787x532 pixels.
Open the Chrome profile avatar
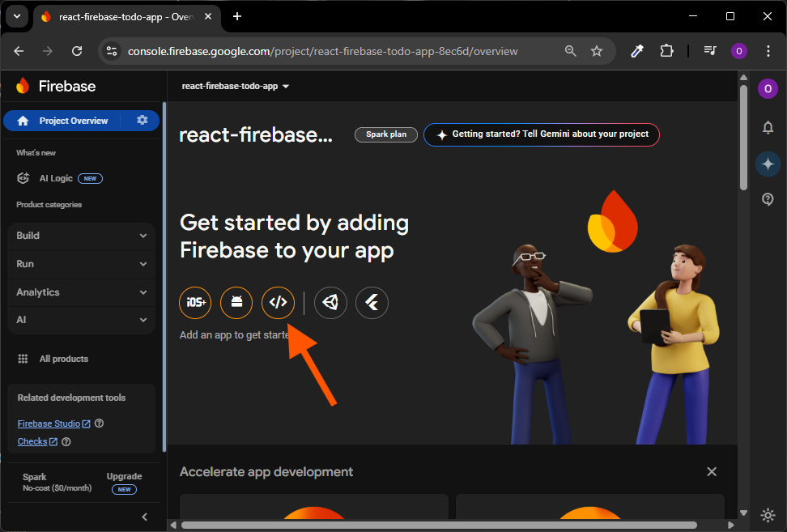coord(738,51)
